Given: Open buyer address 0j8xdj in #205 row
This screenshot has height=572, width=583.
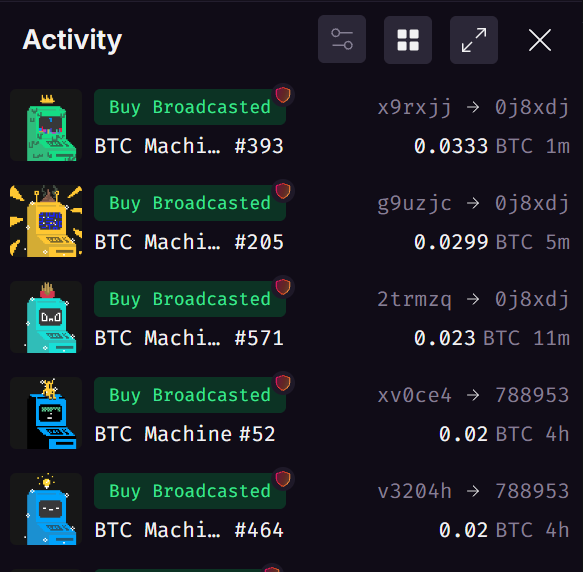Looking at the screenshot, I should tap(532, 204).
